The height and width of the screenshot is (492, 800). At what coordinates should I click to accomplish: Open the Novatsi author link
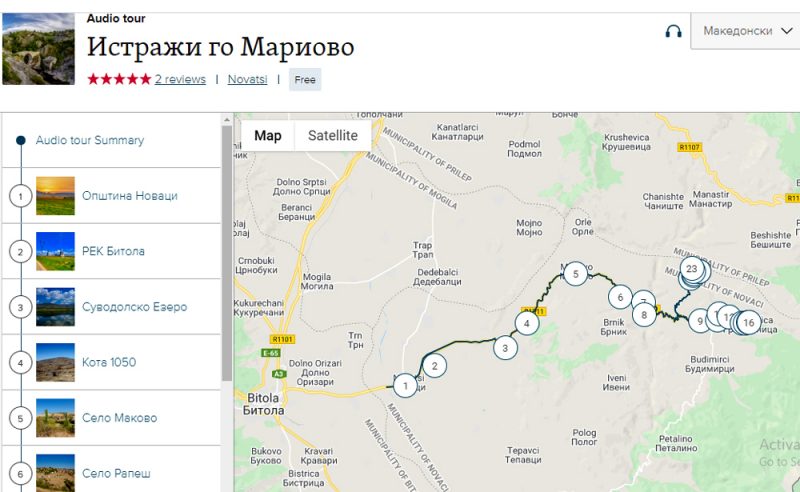coord(247,80)
